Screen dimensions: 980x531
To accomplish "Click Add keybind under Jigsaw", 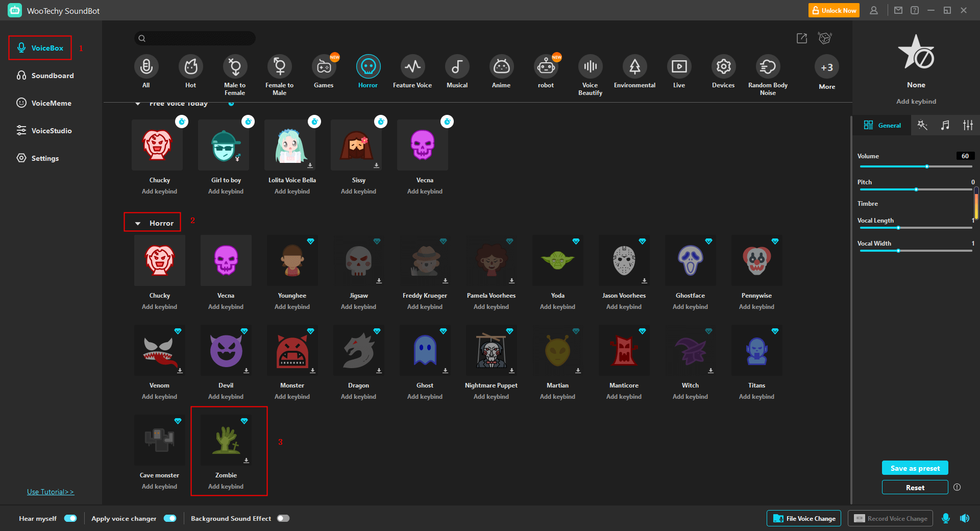I will click(358, 307).
